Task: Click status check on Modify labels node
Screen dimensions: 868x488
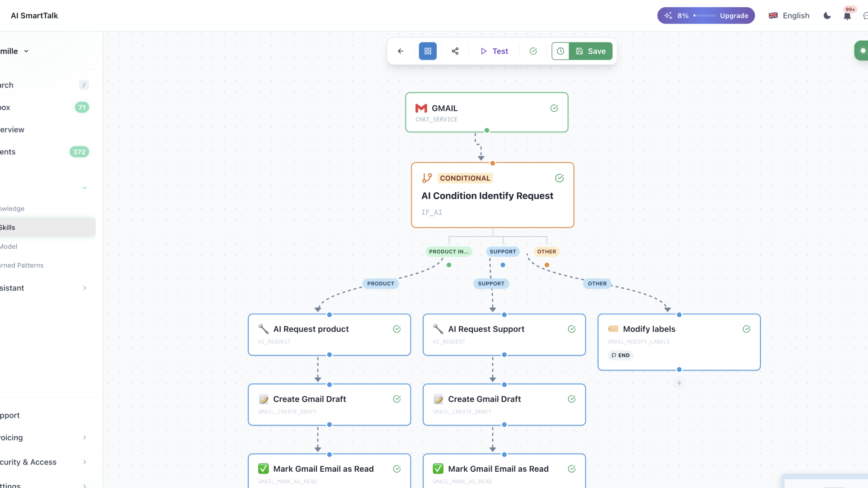Action: (747, 329)
